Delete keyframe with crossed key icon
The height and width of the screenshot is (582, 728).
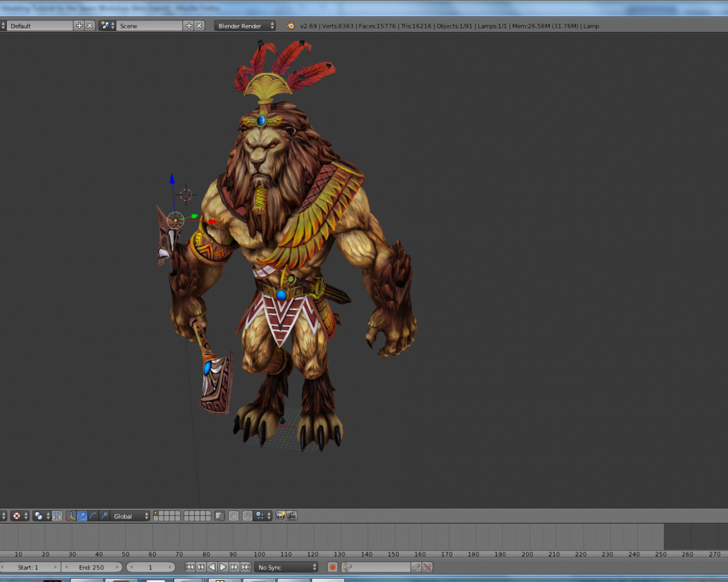tap(427, 567)
